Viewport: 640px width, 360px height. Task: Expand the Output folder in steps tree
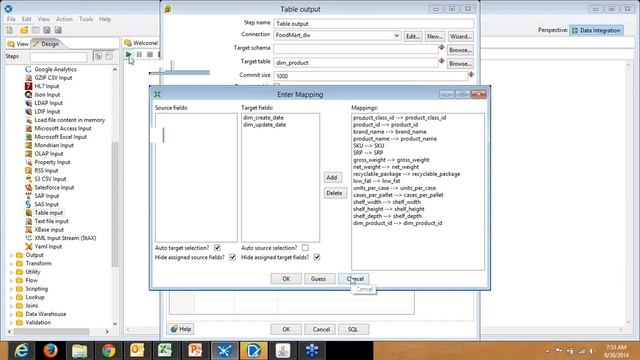click(11, 255)
